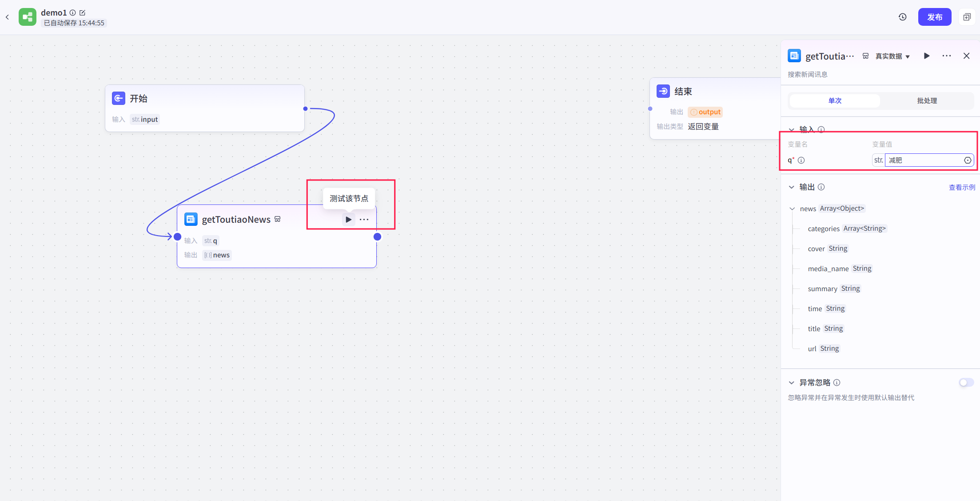Select the media_name String field
This screenshot has width=980, height=501.
[x=840, y=269]
